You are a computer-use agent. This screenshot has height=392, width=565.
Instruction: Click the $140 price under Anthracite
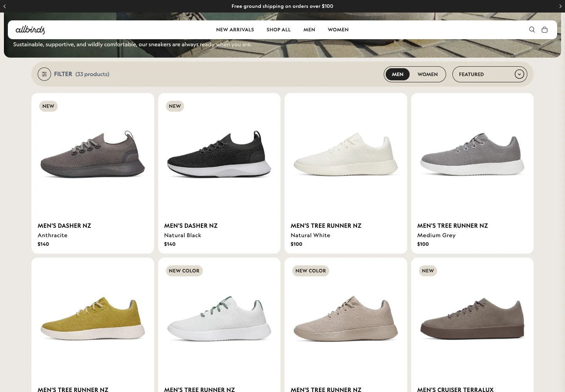tap(43, 244)
